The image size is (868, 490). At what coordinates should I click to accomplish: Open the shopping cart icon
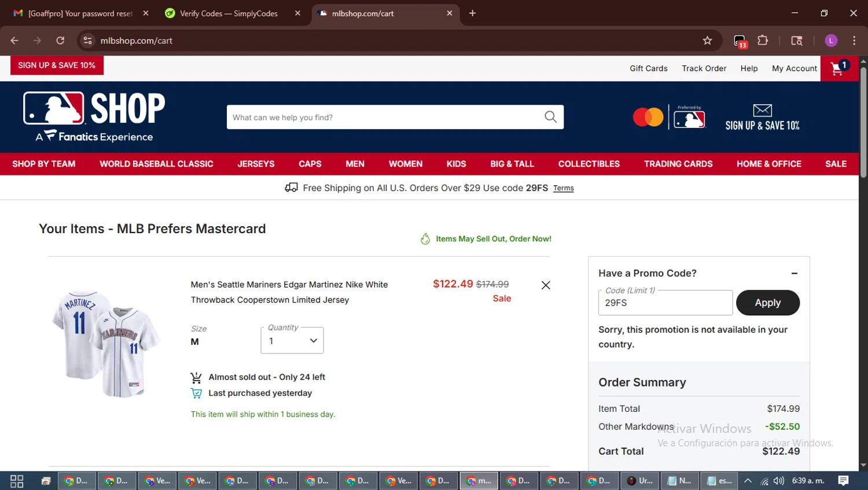(x=839, y=68)
